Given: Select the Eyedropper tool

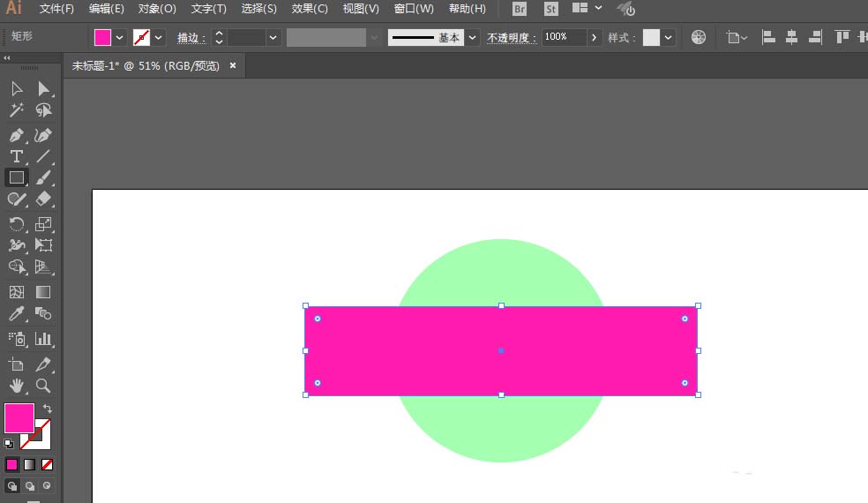Looking at the screenshot, I should pos(17,313).
